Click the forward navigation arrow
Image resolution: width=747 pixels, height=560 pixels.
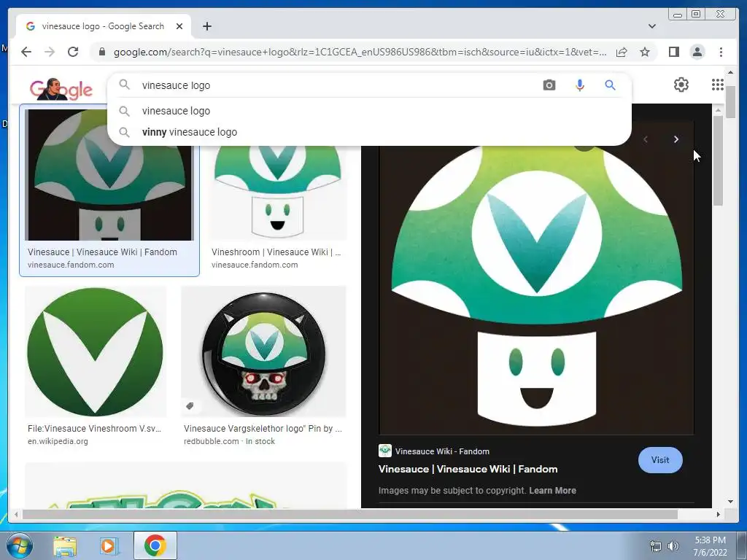[50, 52]
